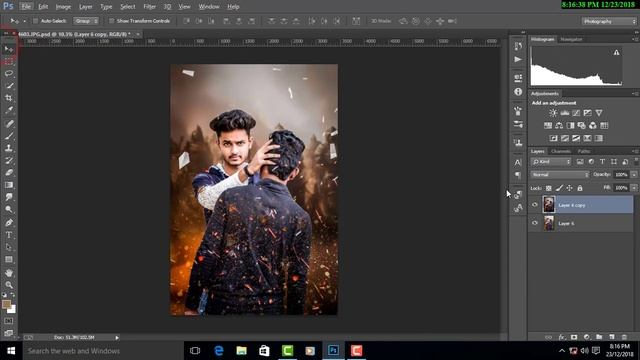This screenshot has width=640, height=360.
Task: Add a layer mask
Action: [x=574, y=337]
